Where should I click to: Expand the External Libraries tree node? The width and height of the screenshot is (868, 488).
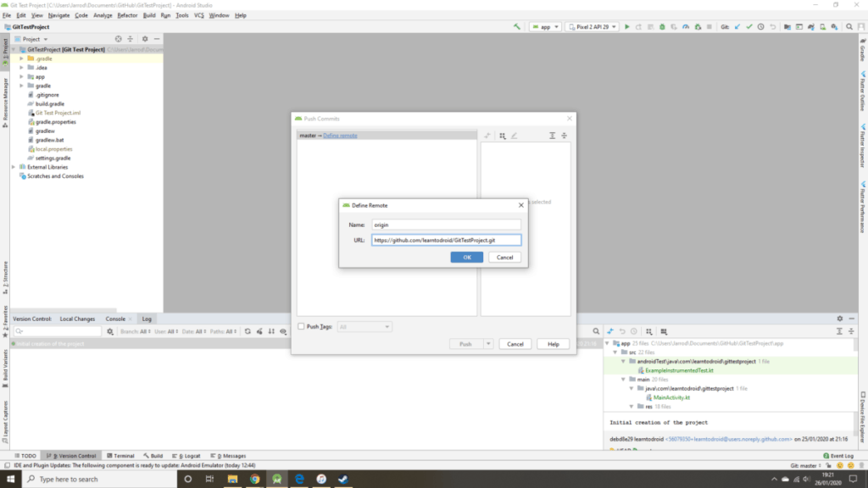(x=14, y=167)
